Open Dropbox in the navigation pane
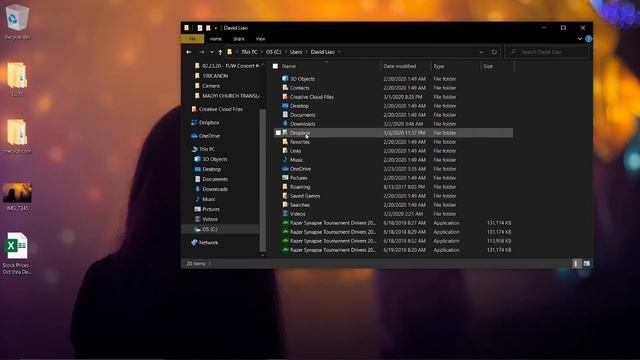 point(209,122)
